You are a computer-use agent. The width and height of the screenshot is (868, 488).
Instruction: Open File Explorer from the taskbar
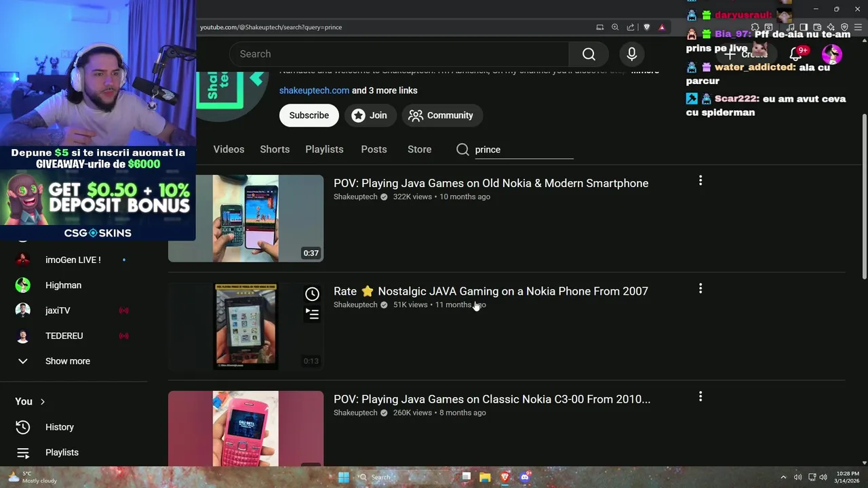click(485, 477)
